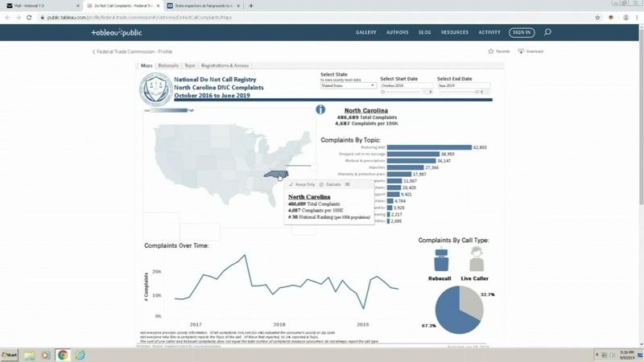This screenshot has width=644, height=362.
Task: Click the SIGN IN button
Action: (x=522, y=32)
